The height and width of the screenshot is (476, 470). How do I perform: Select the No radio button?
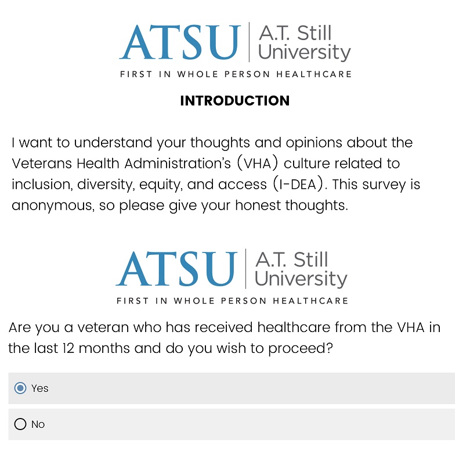tap(20, 424)
